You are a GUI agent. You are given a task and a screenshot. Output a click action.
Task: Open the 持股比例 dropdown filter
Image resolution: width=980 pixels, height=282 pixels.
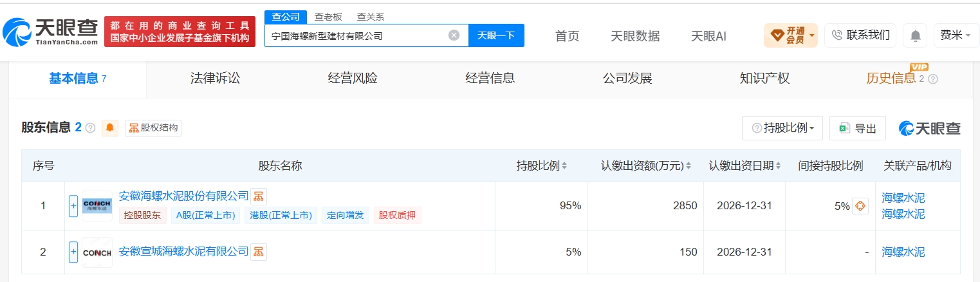[782, 128]
